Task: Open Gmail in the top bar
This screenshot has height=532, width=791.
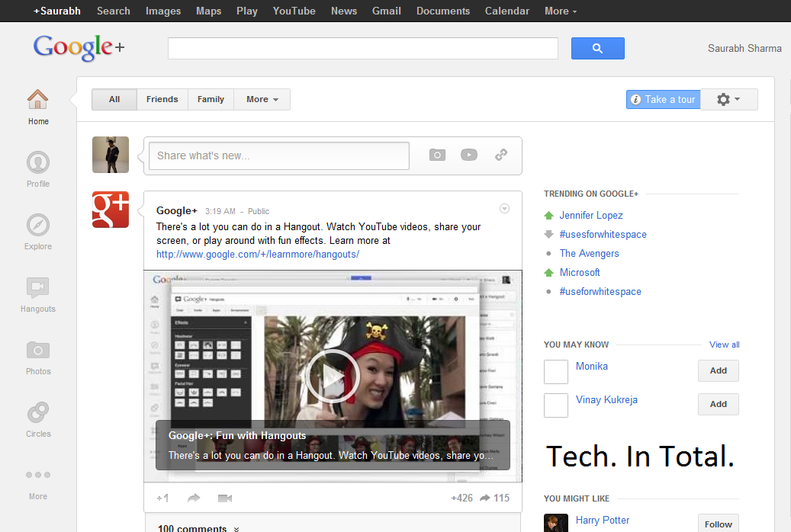Action: (x=387, y=11)
